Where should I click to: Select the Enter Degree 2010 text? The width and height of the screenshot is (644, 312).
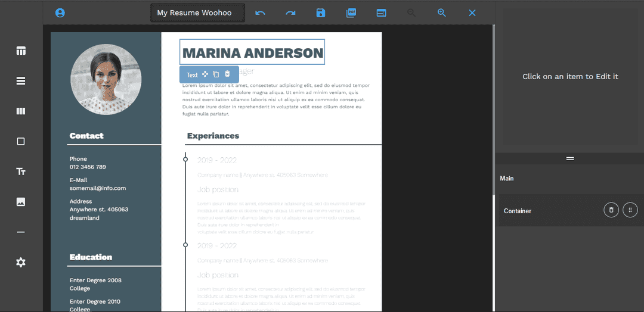pyautogui.click(x=95, y=302)
